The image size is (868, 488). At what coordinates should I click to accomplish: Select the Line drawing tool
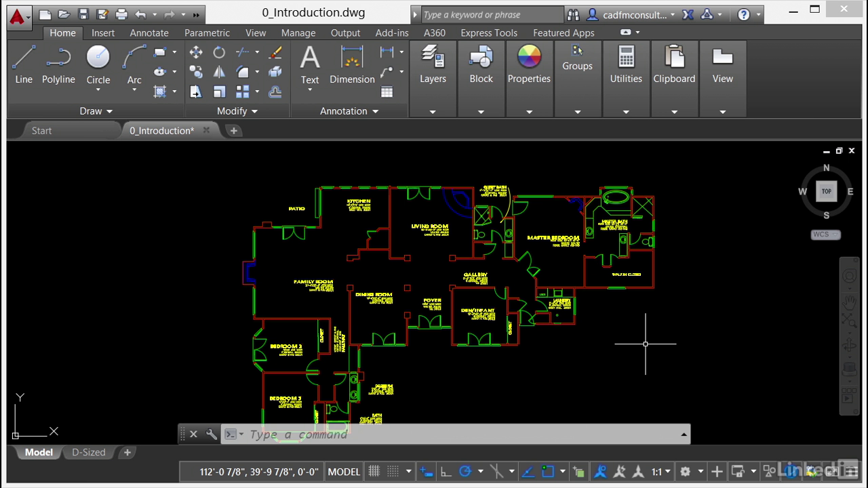tap(24, 65)
